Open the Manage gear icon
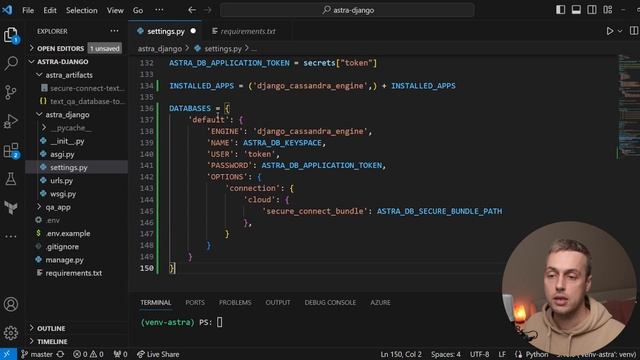 tap(11, 333)
